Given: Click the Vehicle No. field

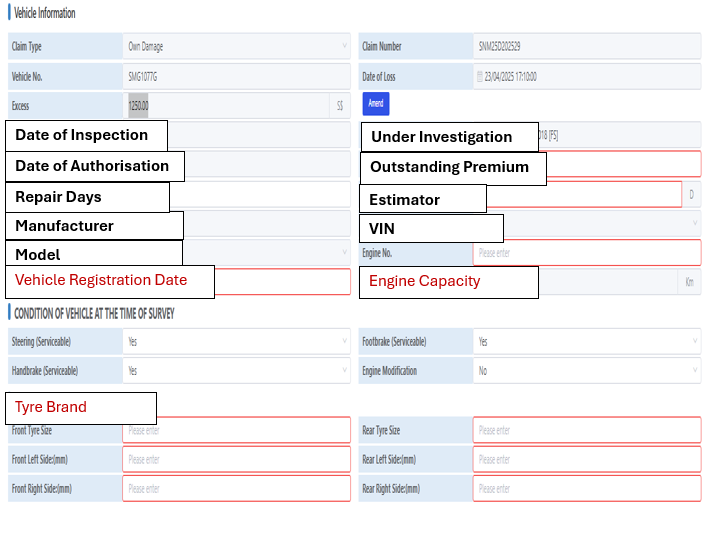Looking at the screenshot, I should click(236, 76).
